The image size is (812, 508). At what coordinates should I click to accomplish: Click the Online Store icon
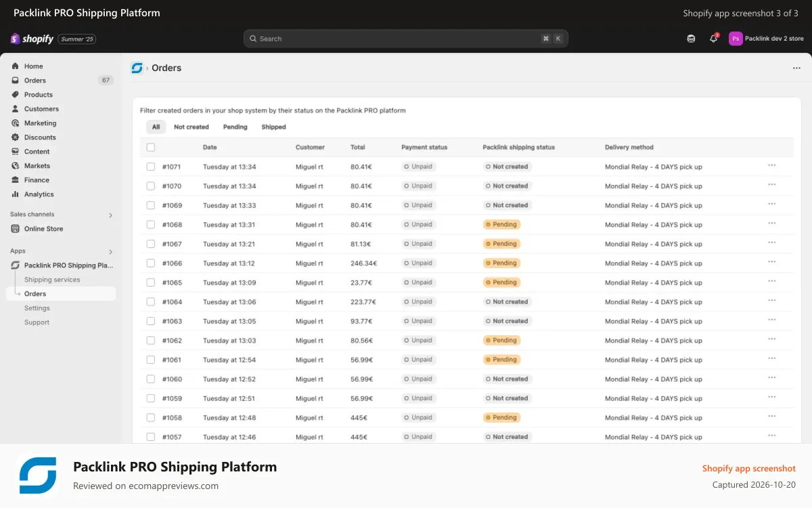(x=16, y=229)
